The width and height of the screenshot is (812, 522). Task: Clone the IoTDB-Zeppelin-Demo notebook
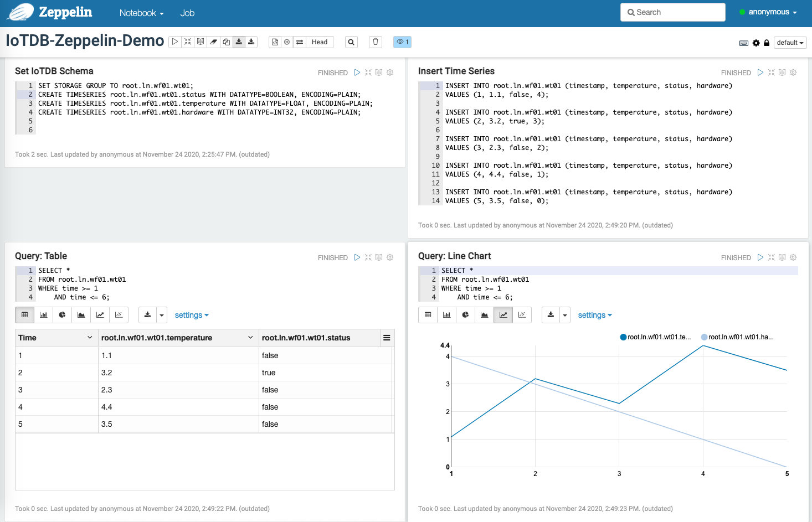[226, 42]
